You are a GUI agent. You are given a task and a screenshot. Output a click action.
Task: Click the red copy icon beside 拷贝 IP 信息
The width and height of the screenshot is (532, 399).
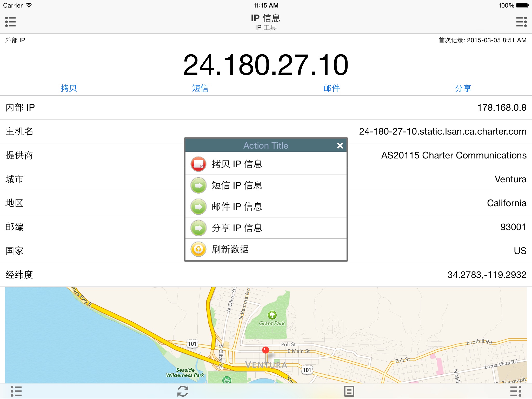tap(198, 164)
